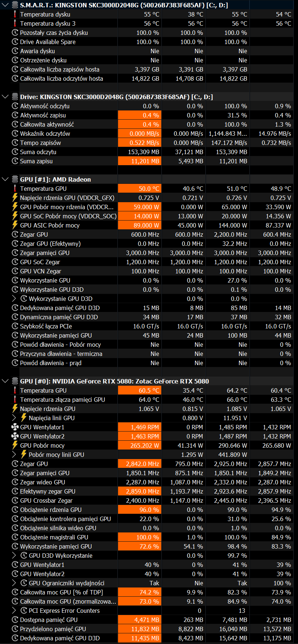Expand PCI Express Error Counters
Screen dimensions: 298x644
pos(14,611)
